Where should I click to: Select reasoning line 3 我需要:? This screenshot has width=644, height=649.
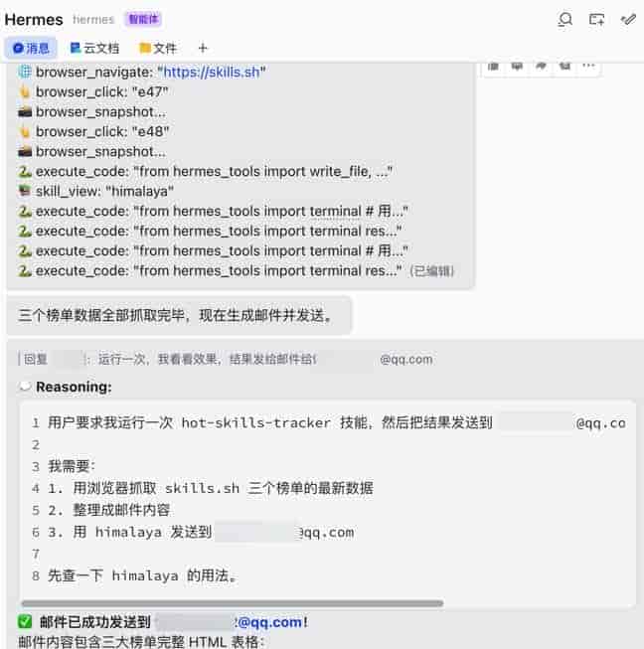72,466
